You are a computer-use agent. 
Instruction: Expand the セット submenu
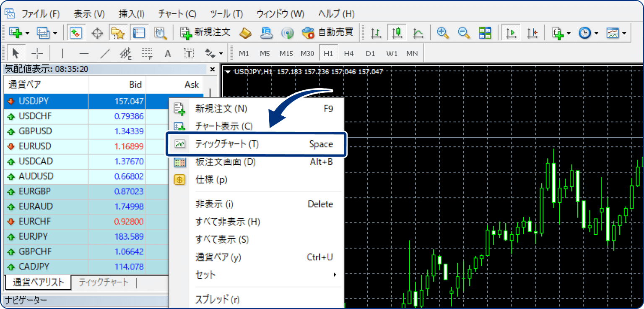(335, 275)
